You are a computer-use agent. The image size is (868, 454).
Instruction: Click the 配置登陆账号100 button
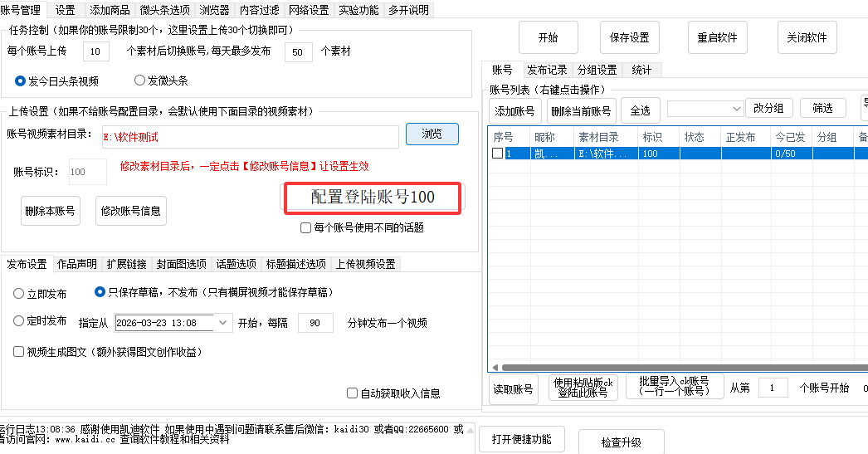click(x=373, y=198)
